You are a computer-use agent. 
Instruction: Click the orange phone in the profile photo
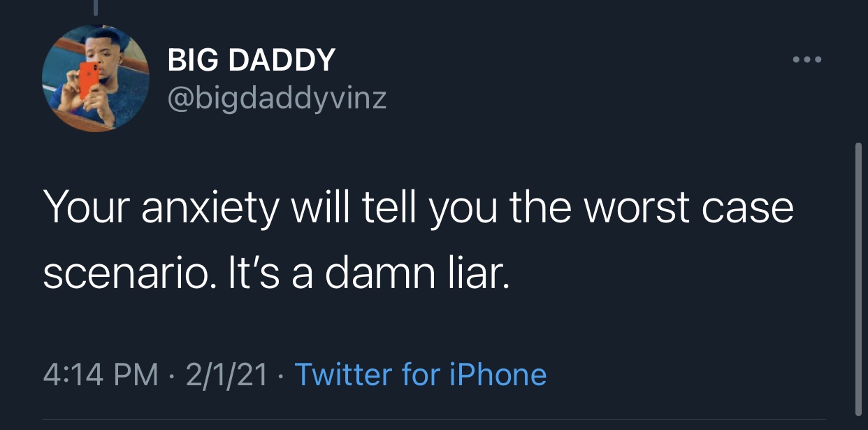[x=89, y=80]
